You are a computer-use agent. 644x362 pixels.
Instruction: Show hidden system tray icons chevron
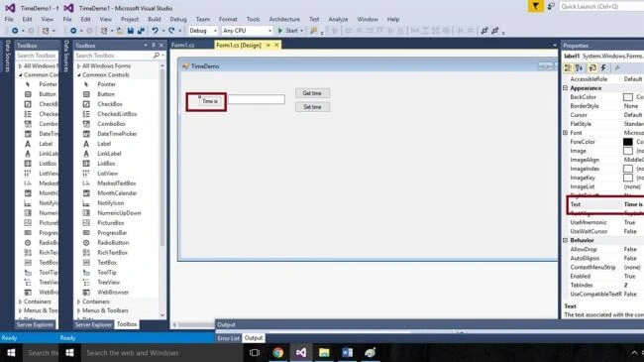(634, 352)
